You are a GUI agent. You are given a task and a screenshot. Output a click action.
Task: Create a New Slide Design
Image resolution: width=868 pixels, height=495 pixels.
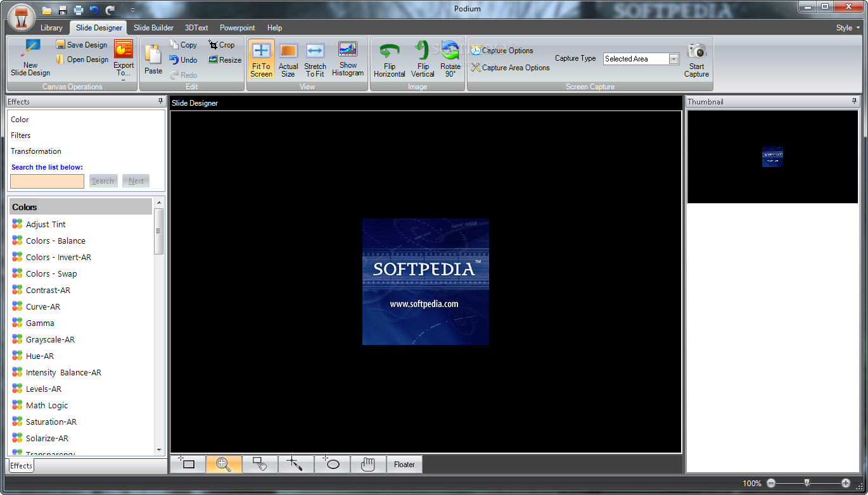point(30,58)
